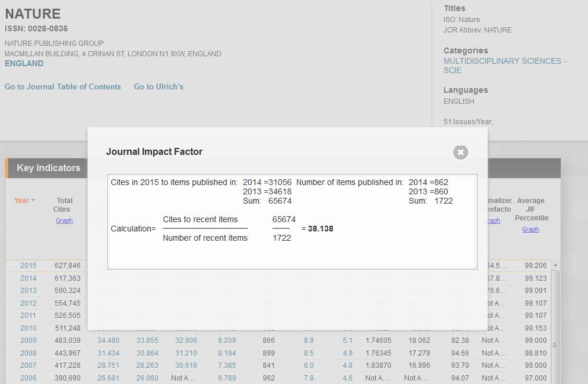Open 2006 value 26.060 link

(147, 378)
